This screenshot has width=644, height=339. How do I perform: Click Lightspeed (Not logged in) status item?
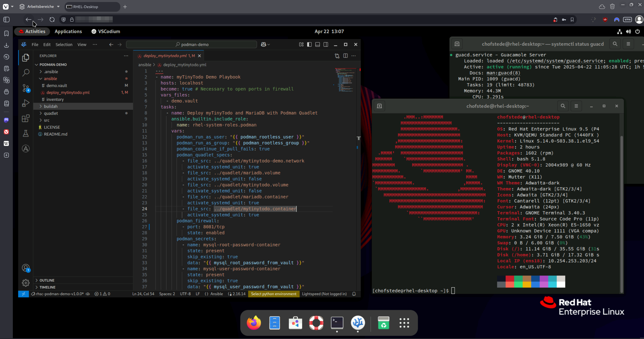(x=324, y=294)
